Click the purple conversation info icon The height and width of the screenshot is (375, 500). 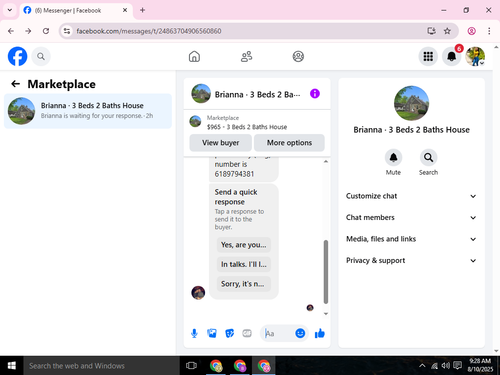tap(315, 94)
